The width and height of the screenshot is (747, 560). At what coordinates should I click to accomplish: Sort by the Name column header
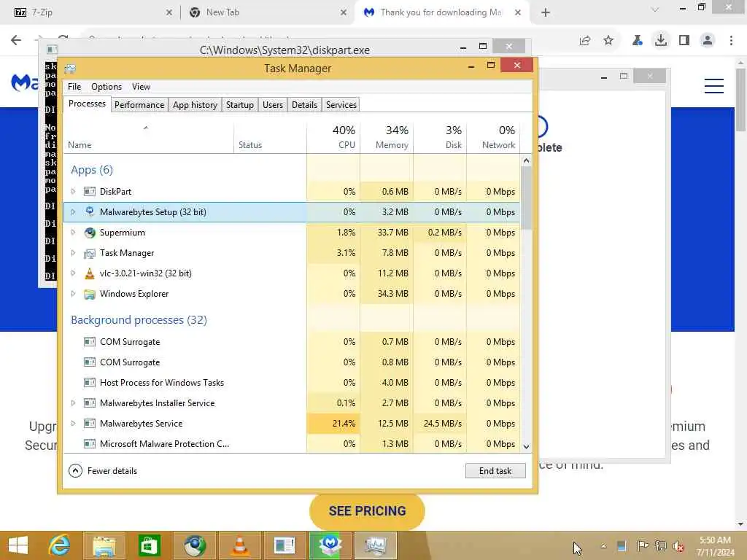tap(149, 136)
